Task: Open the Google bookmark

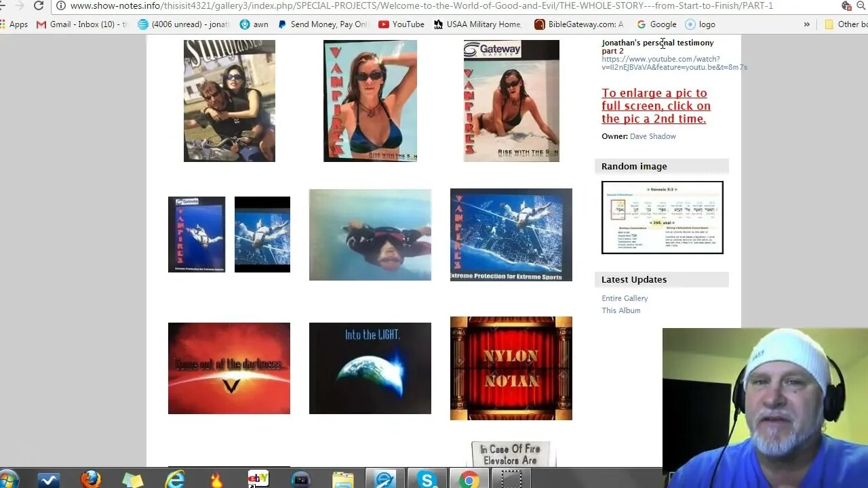Action: (x=656, y=24)
